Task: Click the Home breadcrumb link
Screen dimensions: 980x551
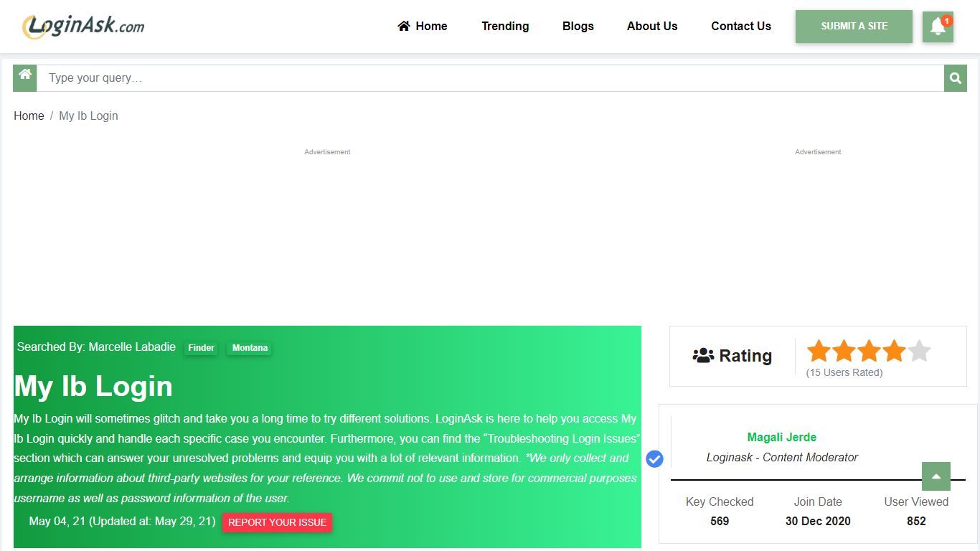Action: coord(29,116)
